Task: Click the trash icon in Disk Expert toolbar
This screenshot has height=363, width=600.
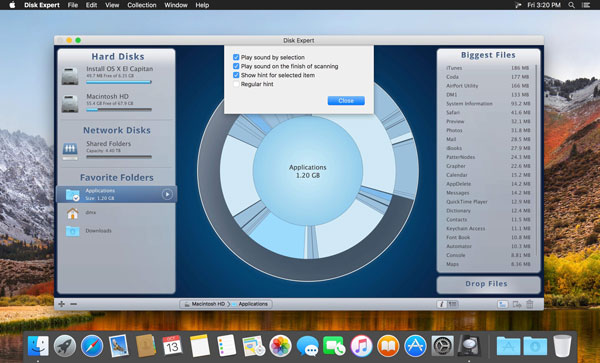Action: [530, 304]
